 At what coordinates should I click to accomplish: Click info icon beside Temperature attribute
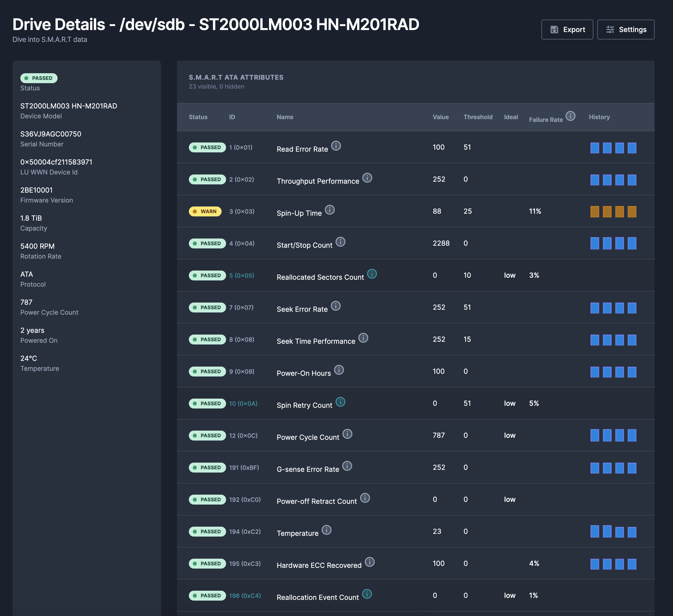(327, 530)
